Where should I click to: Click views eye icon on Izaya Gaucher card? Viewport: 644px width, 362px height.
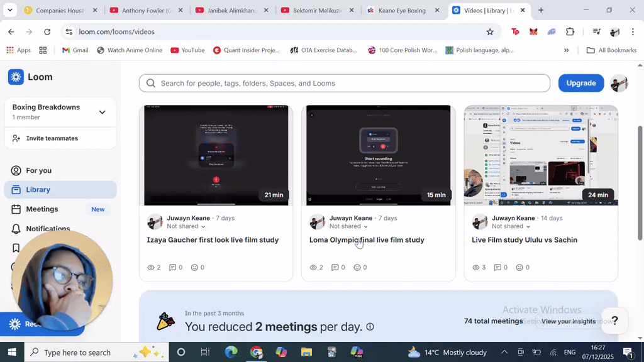(151, 267)
